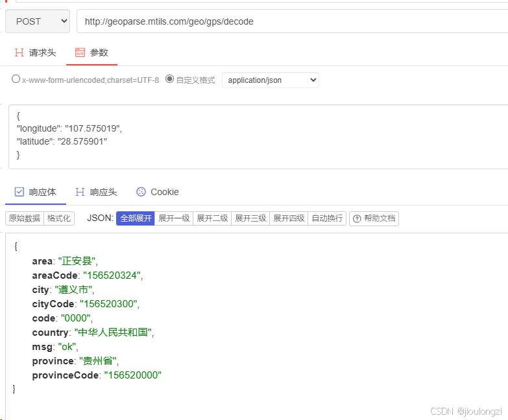The image size is (508, 420).
Task: Click the city value "遵义市"
Action: (73, 290)
